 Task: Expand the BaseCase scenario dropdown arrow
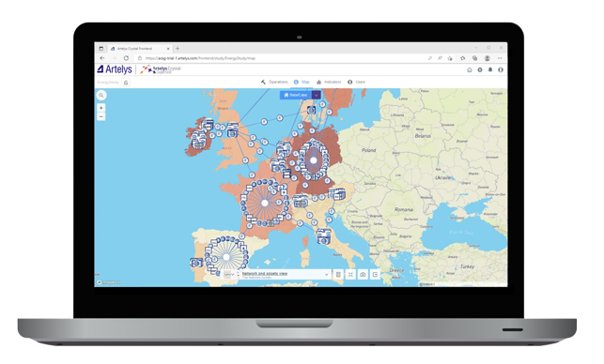pyautogui.click(x=316, y=95)
